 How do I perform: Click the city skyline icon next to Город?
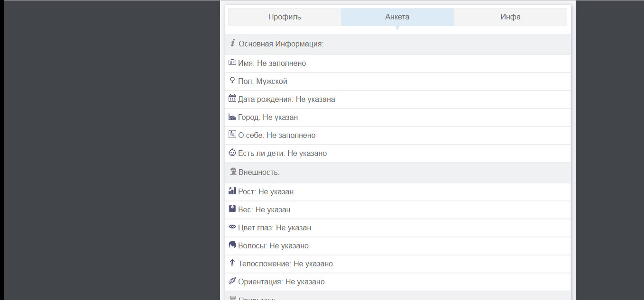tap(232, 117)
